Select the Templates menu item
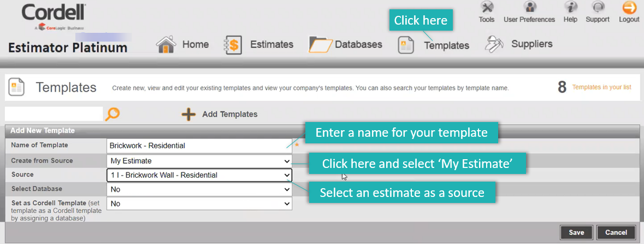644x244 pixels. pyautogui.click(x=446, y=45)
